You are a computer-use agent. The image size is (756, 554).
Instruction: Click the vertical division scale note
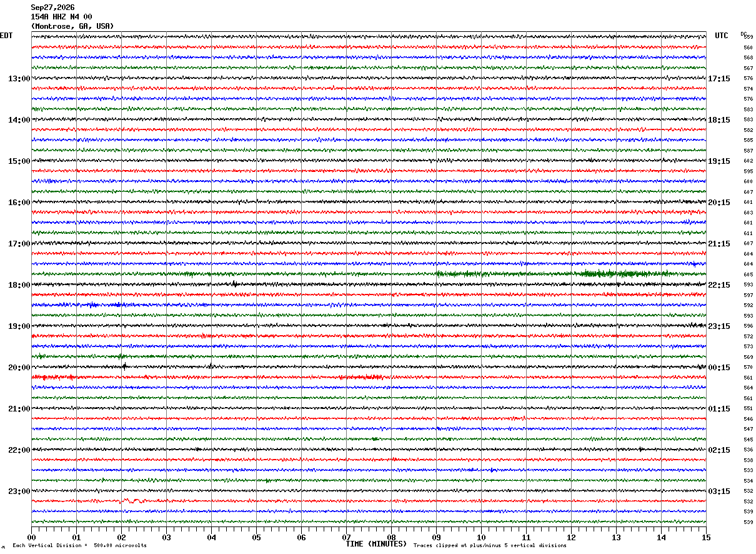[x=80, y=546]
